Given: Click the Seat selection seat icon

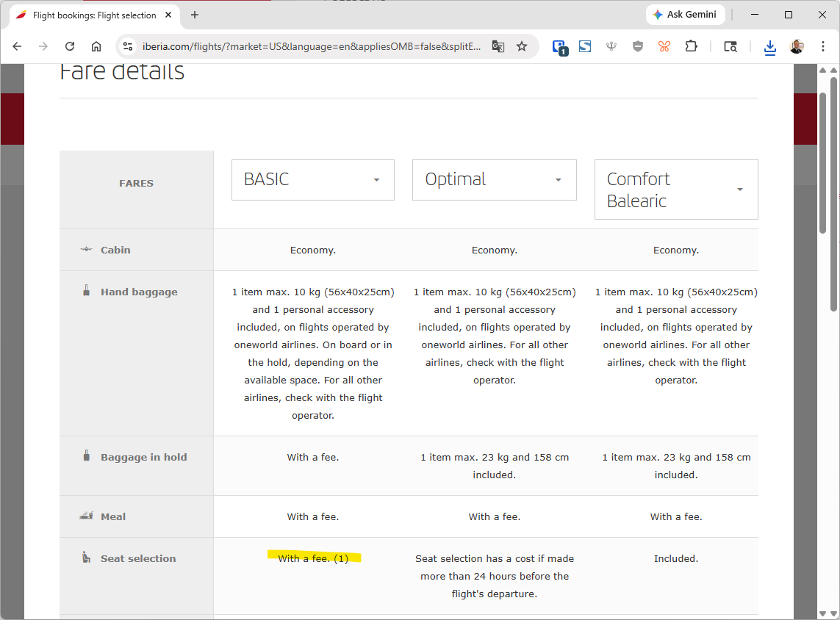Looking at the screenshot, I should tap(86, 558).
